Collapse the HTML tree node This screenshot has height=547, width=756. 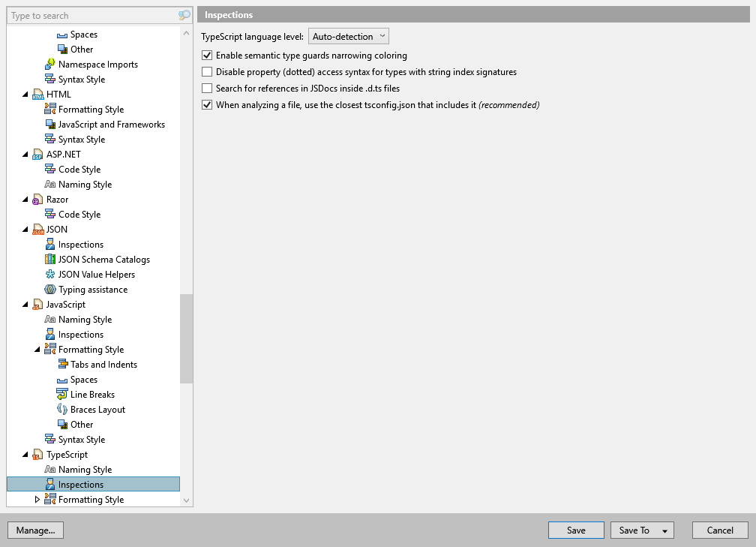(25, 94)
